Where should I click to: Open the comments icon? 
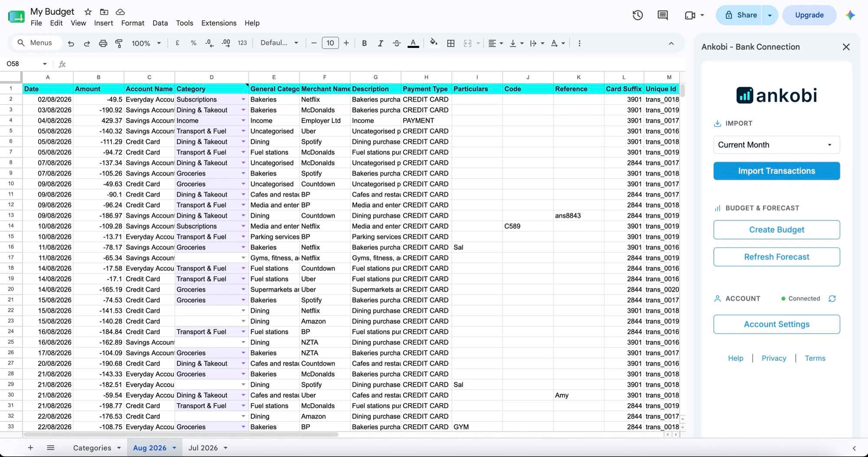[x=663, y=15]
